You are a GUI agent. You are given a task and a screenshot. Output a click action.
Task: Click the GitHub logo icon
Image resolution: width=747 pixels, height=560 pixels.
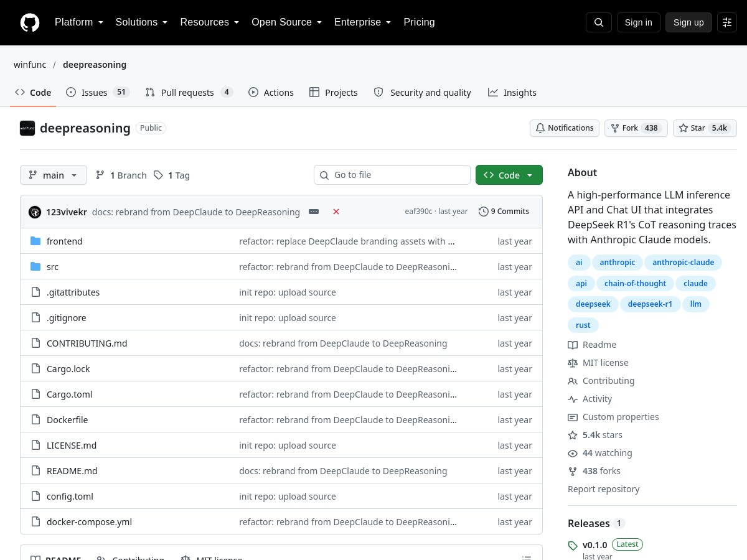point(30,22)
